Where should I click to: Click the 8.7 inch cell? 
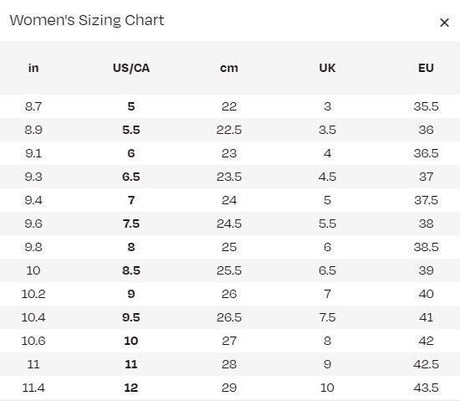[33, 106]
